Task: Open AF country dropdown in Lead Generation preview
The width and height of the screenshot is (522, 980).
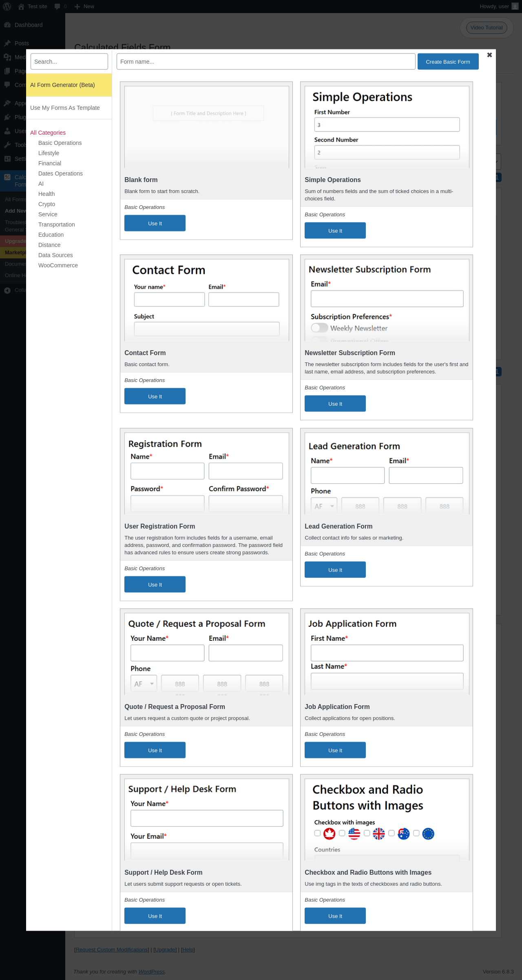Action: (324, 506)
